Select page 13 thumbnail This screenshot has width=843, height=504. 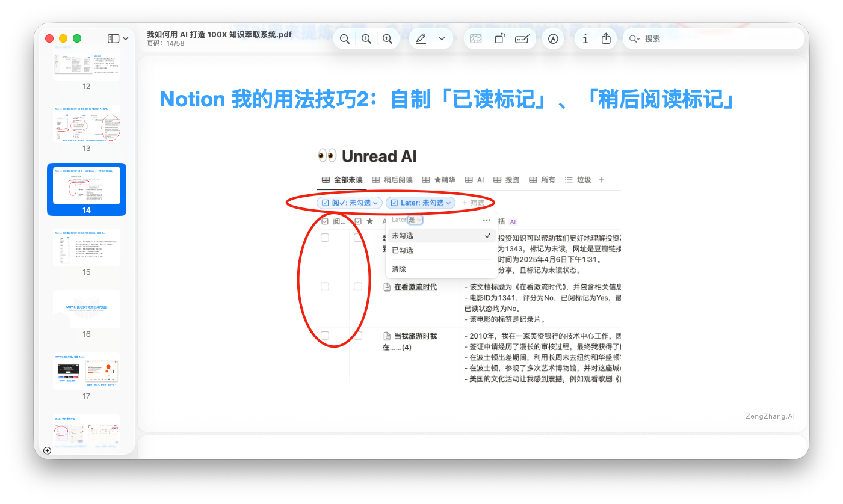pos(87,123)
